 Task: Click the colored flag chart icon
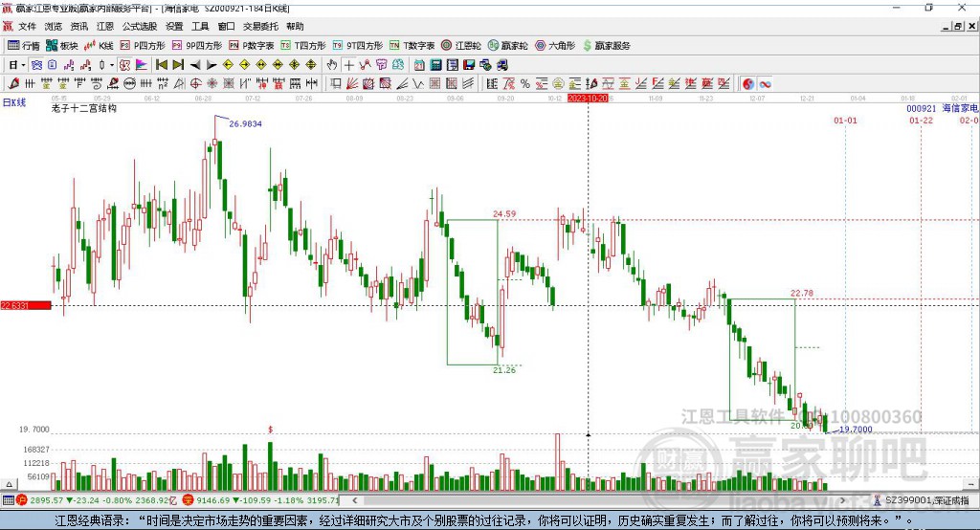point(142,65)
